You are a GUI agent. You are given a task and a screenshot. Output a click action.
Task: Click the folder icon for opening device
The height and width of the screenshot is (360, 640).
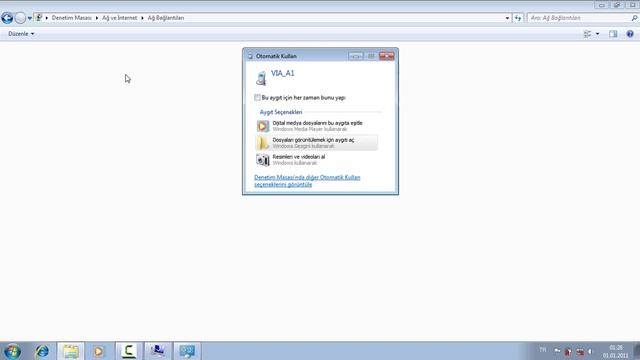coord(263,143)
